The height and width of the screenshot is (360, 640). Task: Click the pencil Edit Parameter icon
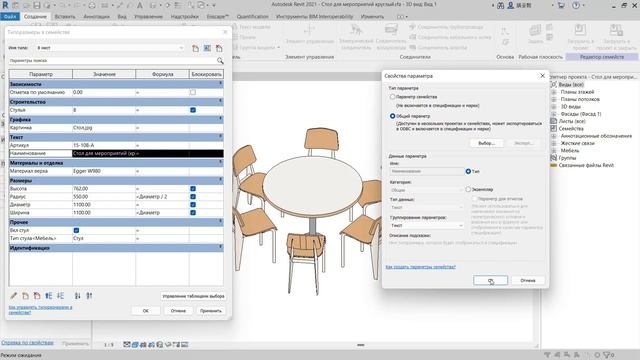tap(13, 296)
